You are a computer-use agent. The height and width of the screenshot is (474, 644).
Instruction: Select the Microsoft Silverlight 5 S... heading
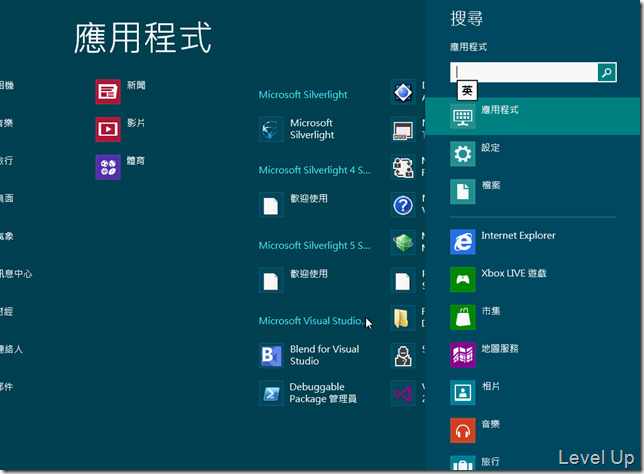tap(315, 246)
